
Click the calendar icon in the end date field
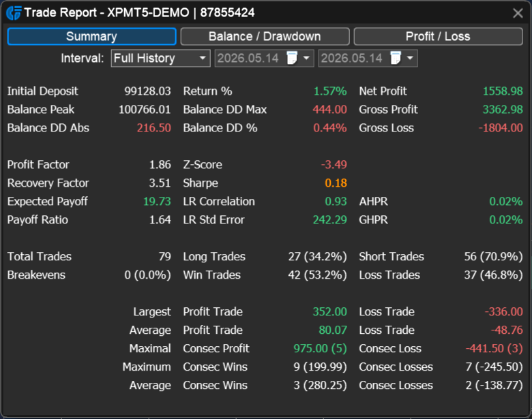click(396, 58)
